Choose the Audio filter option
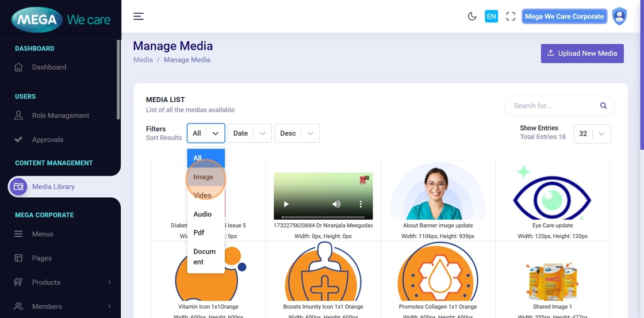644x318 pixels. pos(202,214)
